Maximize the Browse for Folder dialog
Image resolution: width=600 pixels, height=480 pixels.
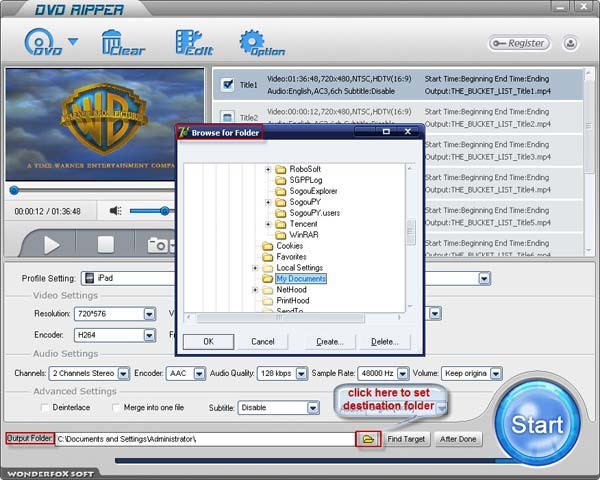386,132
